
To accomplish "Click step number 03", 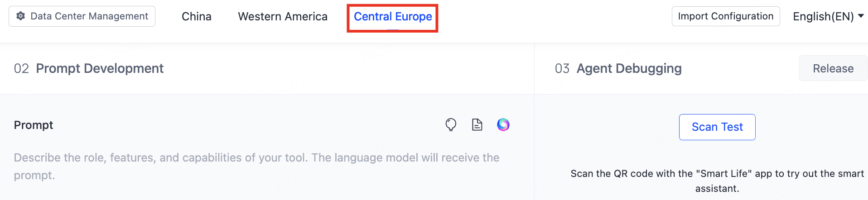I will click(x=562, y=68).
